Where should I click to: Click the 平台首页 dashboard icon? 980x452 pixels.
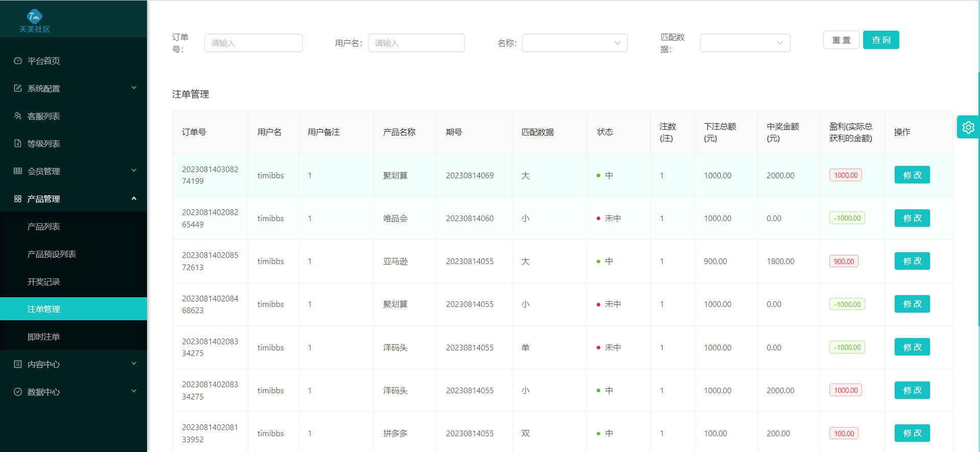coord(18,61)
